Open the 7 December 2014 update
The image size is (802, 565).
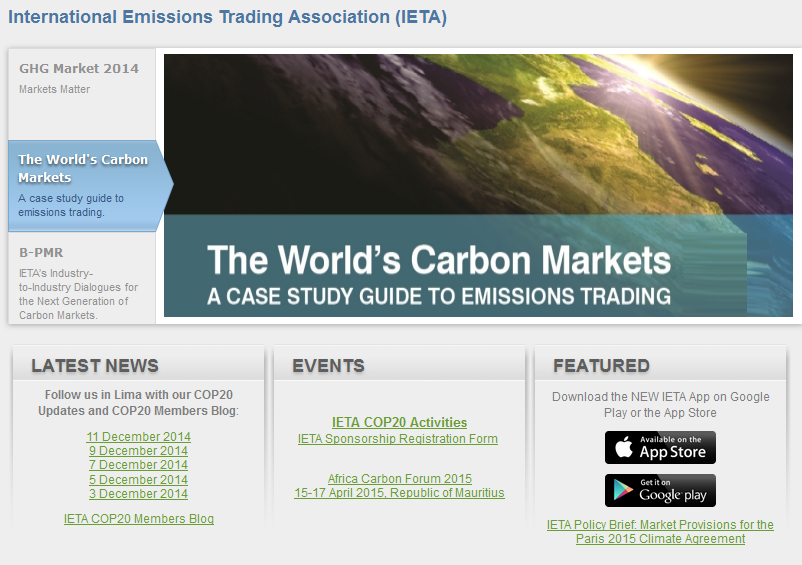tap(138, 465)
